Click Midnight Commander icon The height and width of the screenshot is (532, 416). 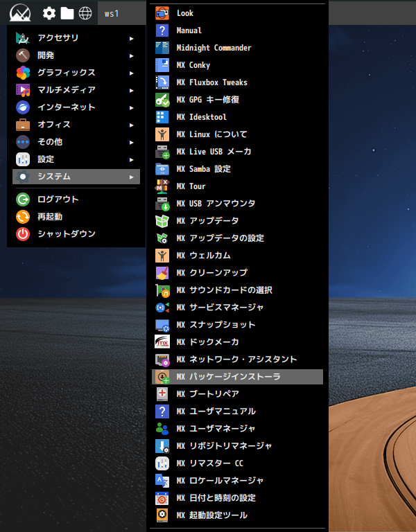coord(162,48)
